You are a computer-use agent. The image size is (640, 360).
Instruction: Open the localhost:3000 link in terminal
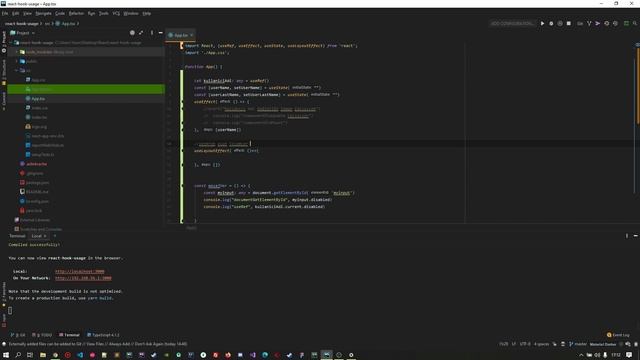[x=80, y=271]
